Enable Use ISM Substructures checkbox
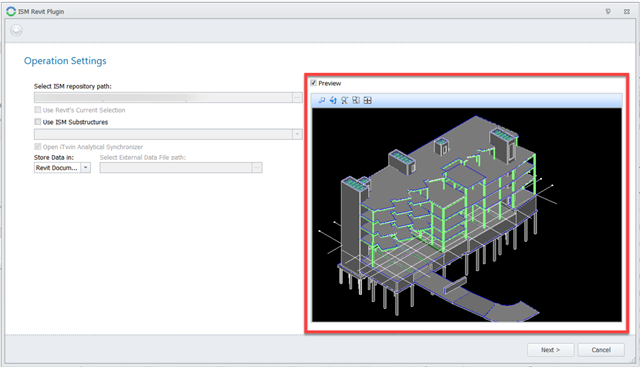 [x=38, y=122]
